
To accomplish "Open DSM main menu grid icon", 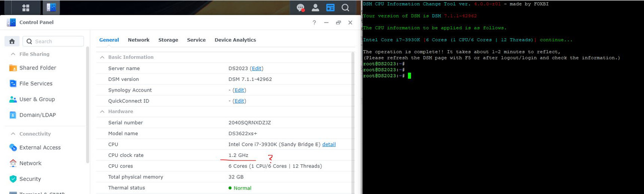I will 26,8.
